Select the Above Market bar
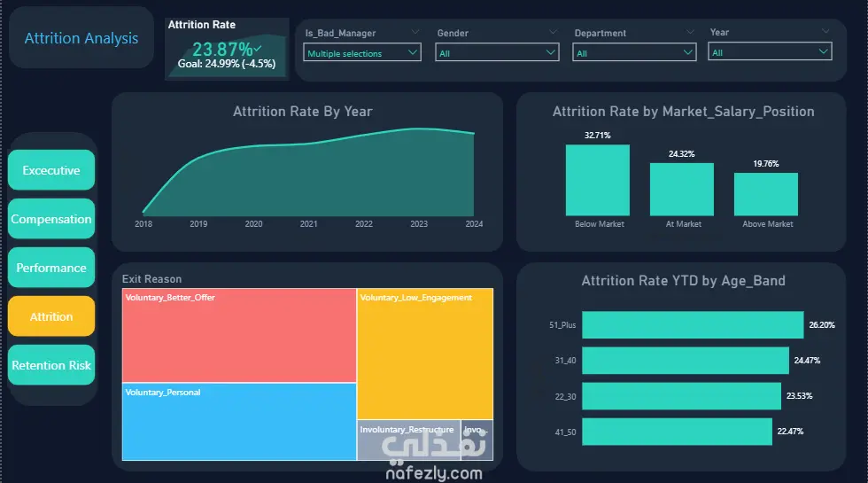868x483 pixels. click(x=766, y=194)
